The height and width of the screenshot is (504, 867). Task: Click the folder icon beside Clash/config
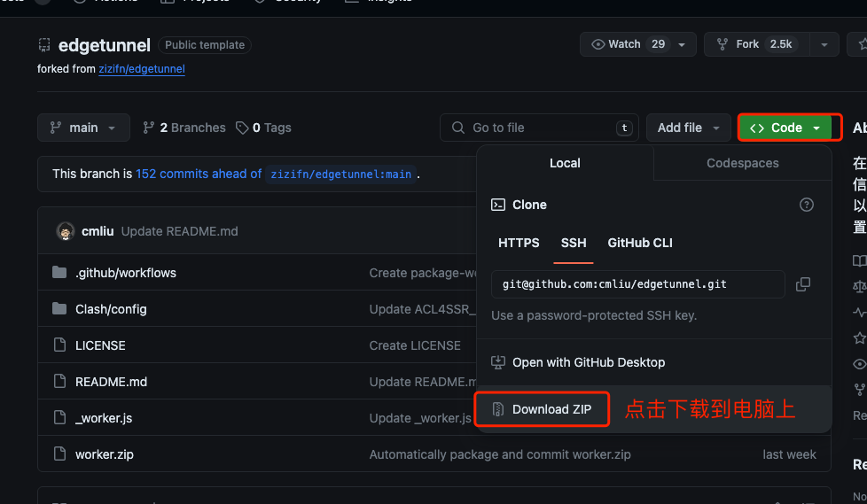[x=59, y=308]
